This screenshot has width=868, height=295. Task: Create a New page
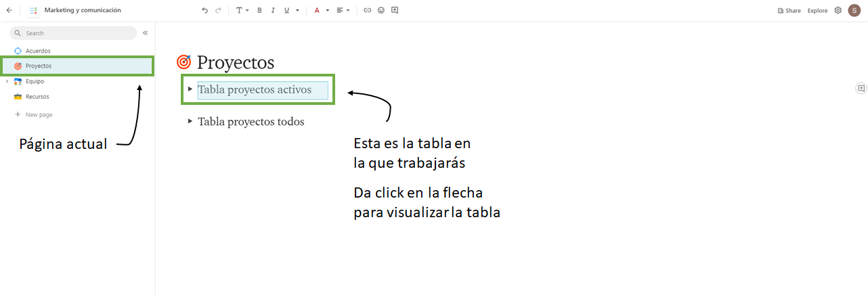[34, 114]
